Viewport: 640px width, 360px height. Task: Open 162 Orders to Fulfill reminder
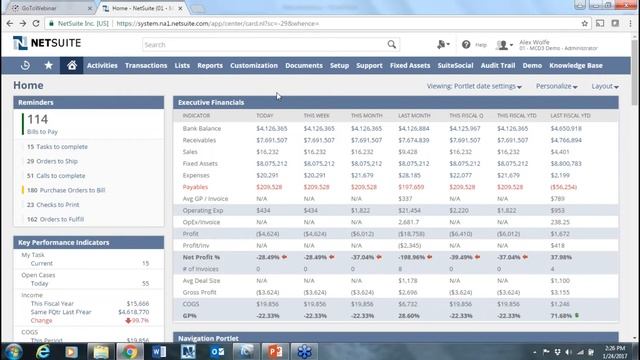(x=56, y=219)
